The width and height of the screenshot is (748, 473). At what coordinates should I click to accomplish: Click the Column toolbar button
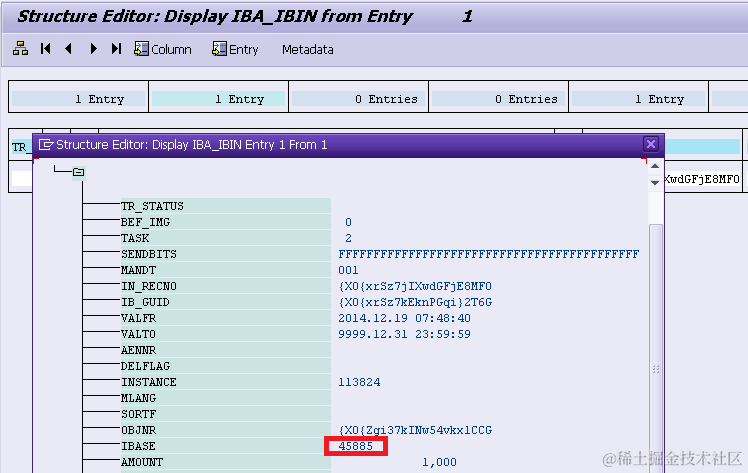[163, 49]
